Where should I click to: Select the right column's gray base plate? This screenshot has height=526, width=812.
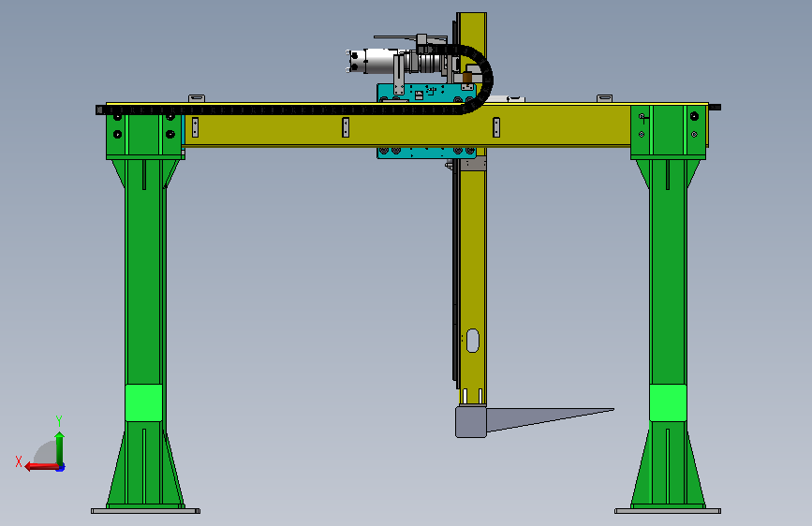[668, 511]
